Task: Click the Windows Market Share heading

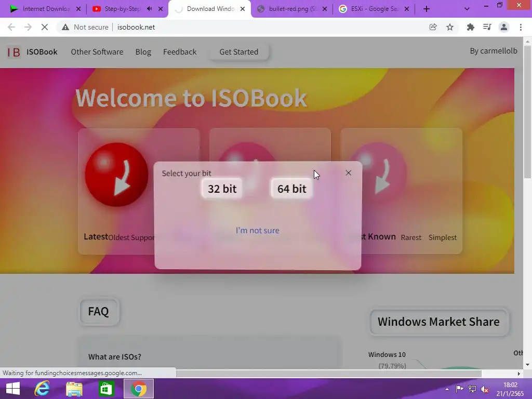Action: pyautogui.click(x=438, y=322)
